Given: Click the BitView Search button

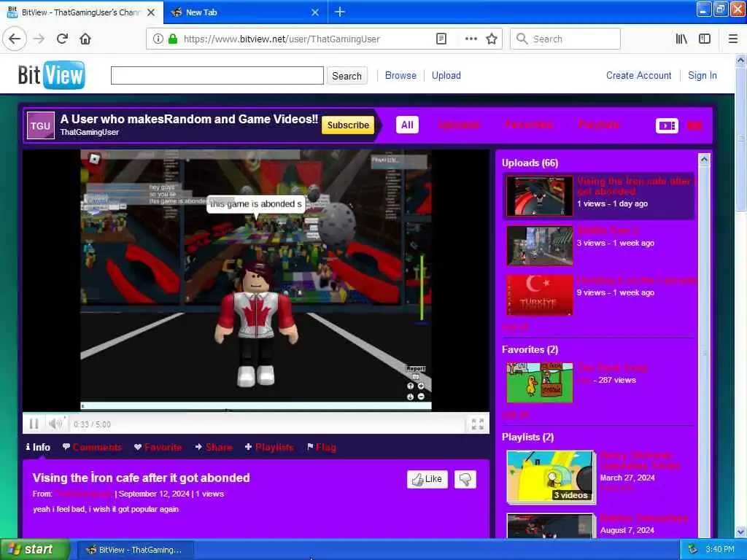Looking at the screenshot, I should coord(347,76).
